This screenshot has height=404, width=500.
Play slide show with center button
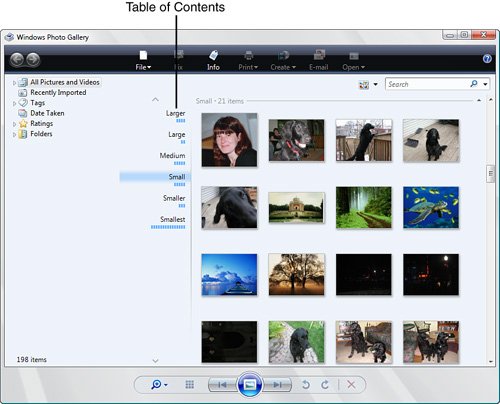250,385
